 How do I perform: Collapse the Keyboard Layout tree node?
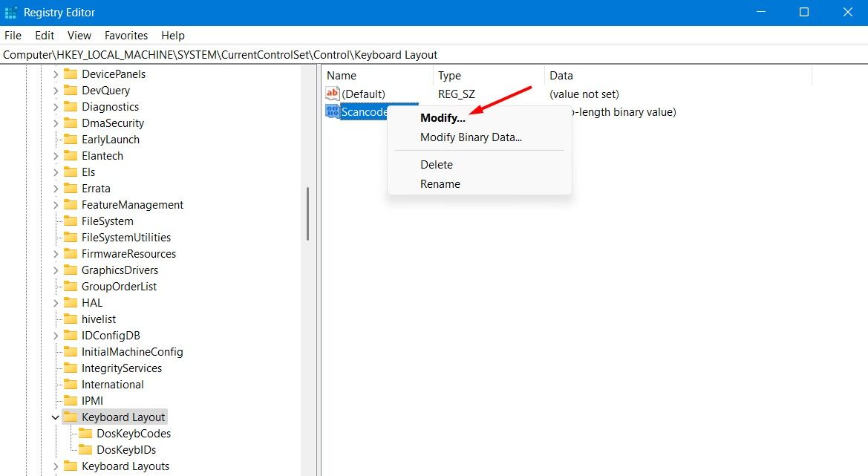[x=56, y=417]
